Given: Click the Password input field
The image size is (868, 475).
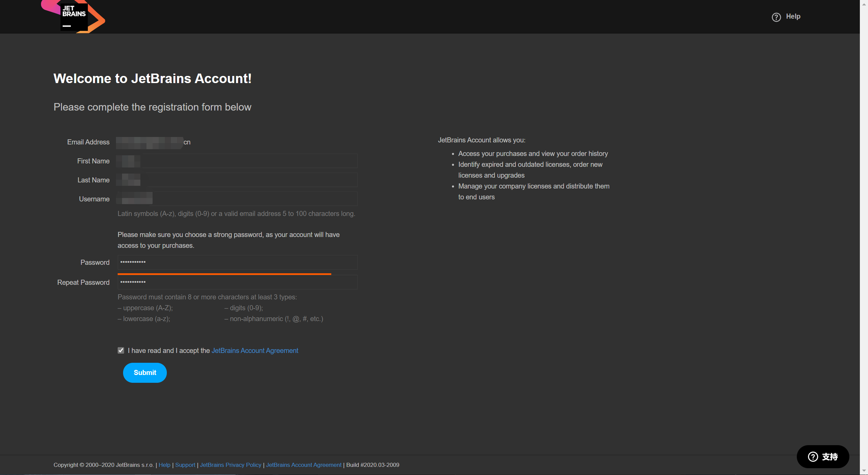Looking at the screenshot, I should coord(237,262).
